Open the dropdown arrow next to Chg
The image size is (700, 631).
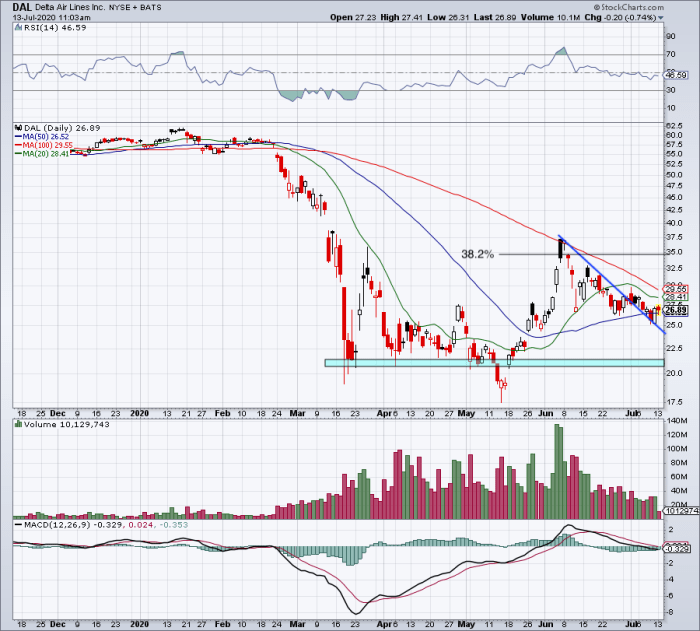pos(661,18)
